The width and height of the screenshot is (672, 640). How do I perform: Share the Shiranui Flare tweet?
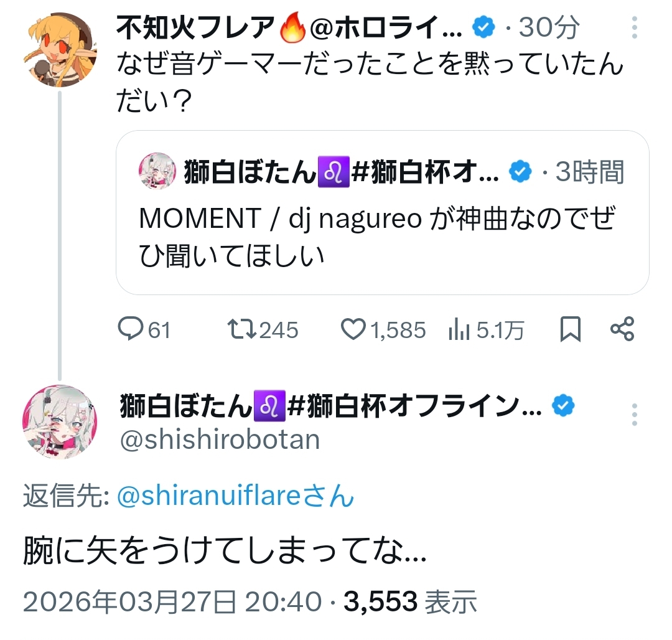(x=622, y=329)
